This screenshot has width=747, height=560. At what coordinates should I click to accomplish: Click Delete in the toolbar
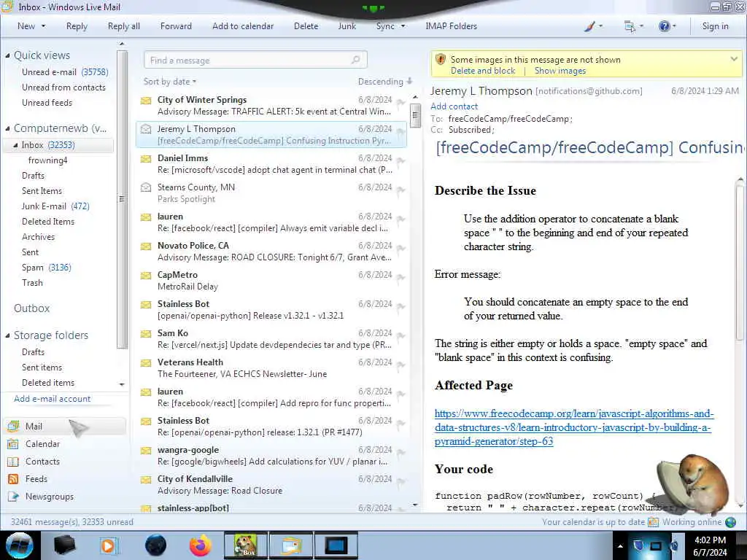306,26
